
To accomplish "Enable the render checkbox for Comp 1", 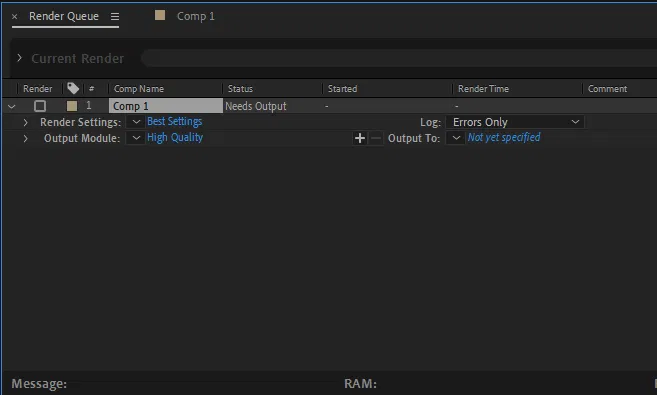I will [40, 106].
